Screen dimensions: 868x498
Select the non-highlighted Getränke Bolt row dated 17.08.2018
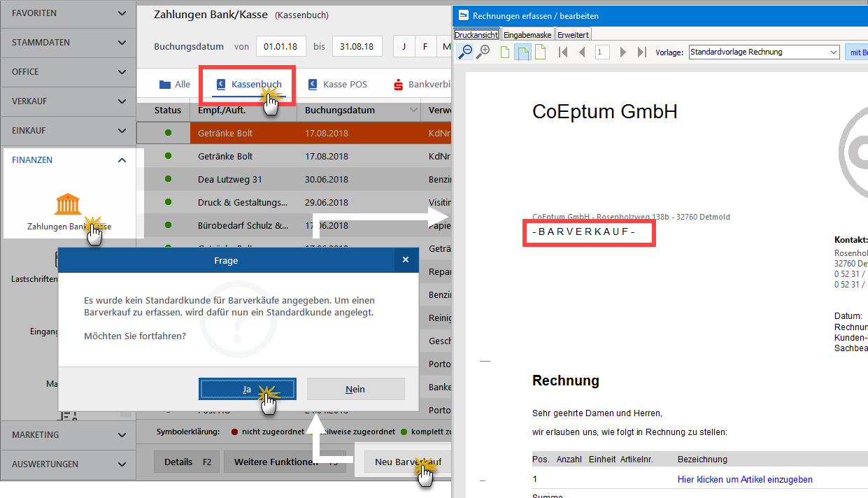[x=294, y=156]
